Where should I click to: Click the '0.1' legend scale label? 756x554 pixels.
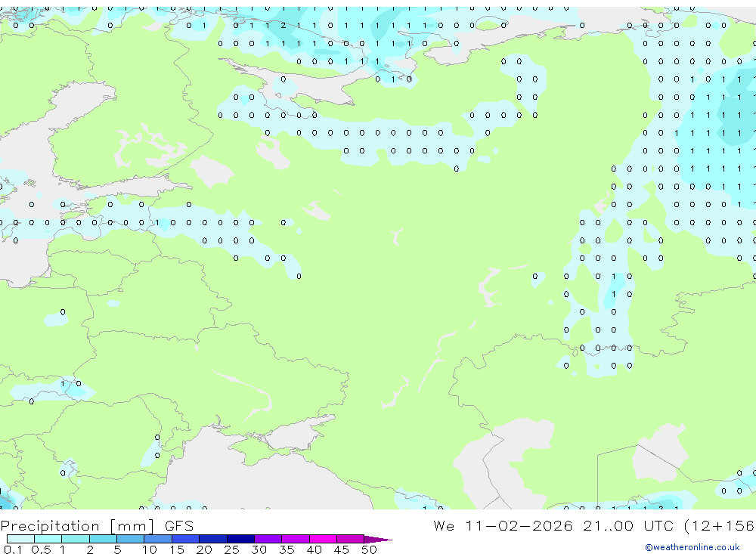[13, 549]
